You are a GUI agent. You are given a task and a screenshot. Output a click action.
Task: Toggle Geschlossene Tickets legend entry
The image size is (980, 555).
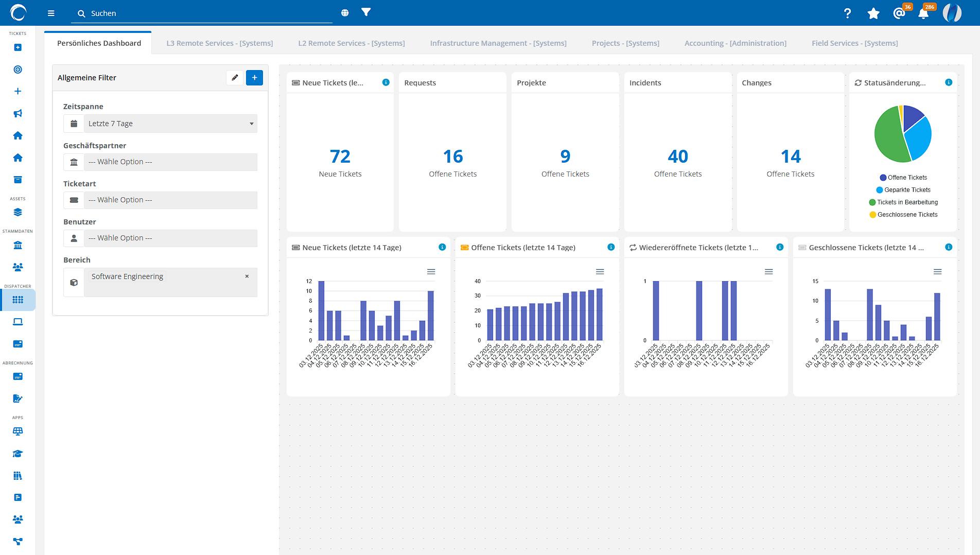click(907, 215)
